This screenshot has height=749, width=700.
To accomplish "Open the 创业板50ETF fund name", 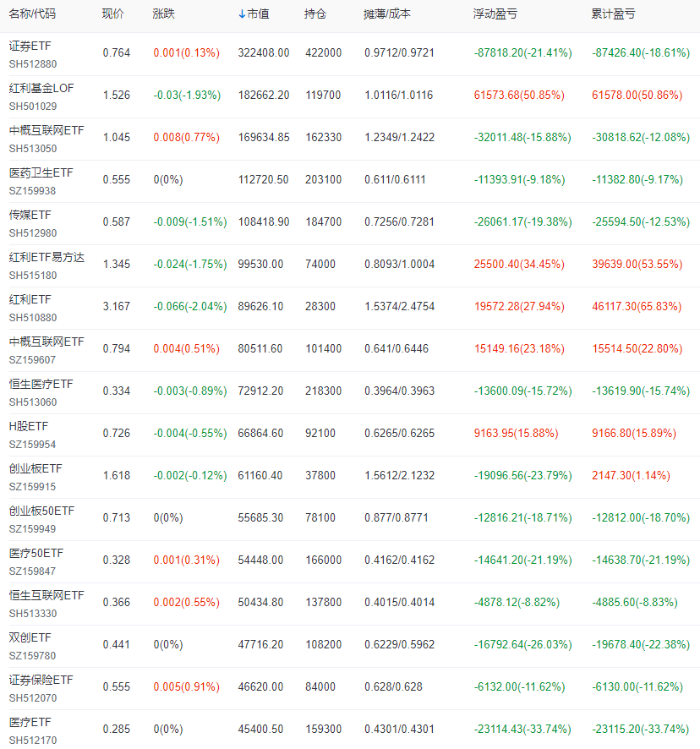I will point(41,511).
